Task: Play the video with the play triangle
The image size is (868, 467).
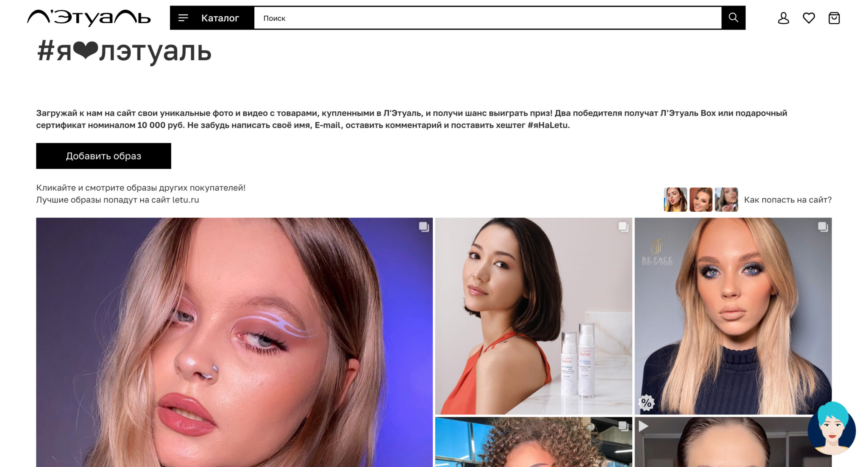Action: pos(643,426)
